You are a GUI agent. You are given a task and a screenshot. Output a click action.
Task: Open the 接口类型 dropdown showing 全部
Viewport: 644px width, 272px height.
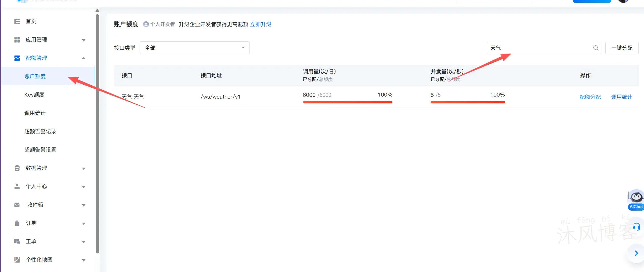194,48
